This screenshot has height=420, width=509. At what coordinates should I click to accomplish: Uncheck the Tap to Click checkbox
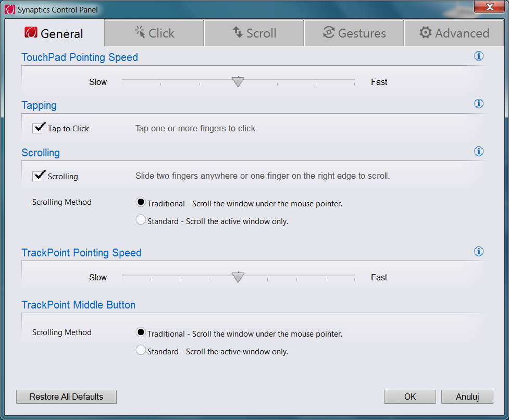38,128
